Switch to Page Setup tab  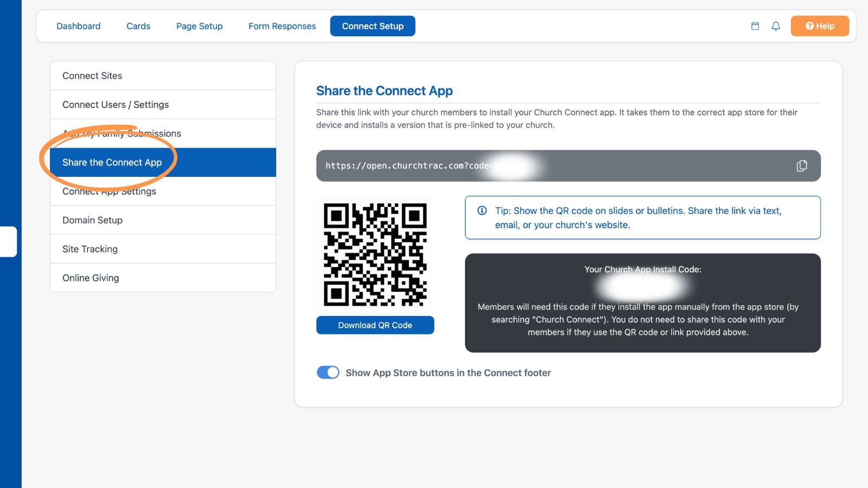pyautogui.click(x=200, y=26)
